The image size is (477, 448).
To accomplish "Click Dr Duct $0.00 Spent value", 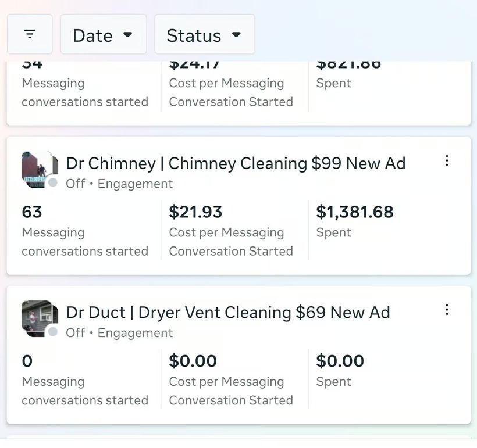I will [x=340, y=361].
